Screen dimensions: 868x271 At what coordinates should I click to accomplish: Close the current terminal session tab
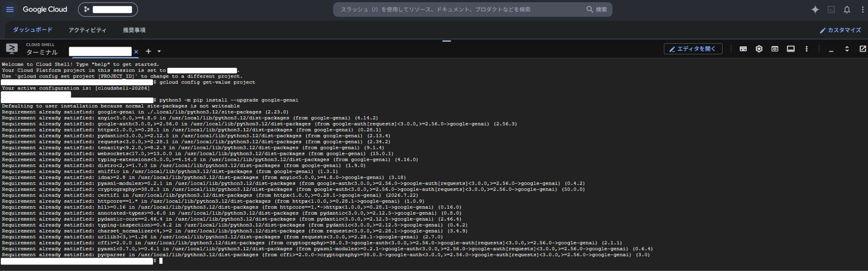click(x=136, y=52)
